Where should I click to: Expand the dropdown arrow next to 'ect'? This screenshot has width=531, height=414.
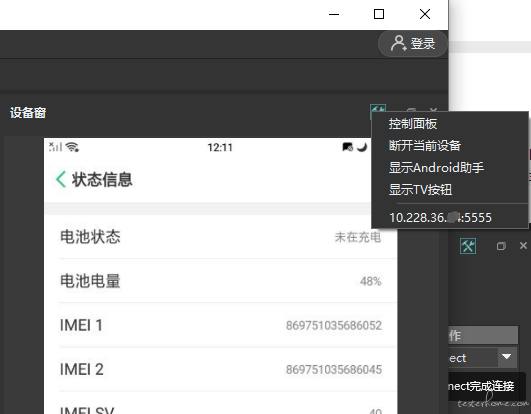507,356
